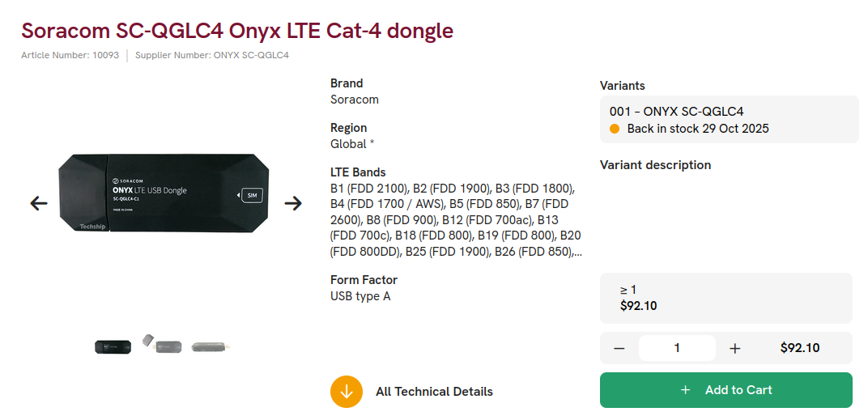Select the ≥ 1 price tier box

726,298
